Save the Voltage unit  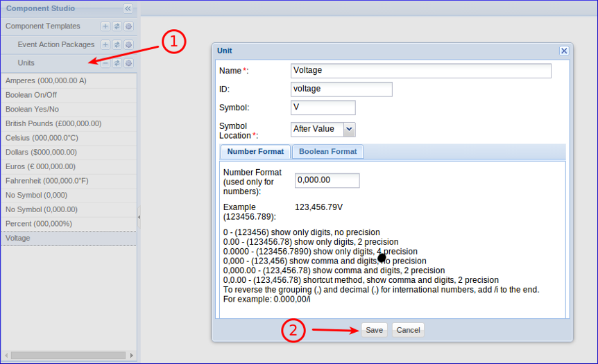click(x=374, y=330)
